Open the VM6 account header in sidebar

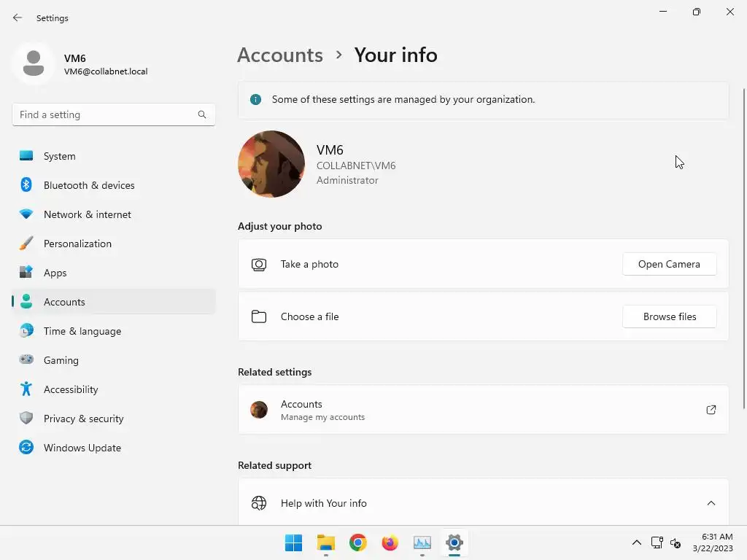tap(81, 64)
